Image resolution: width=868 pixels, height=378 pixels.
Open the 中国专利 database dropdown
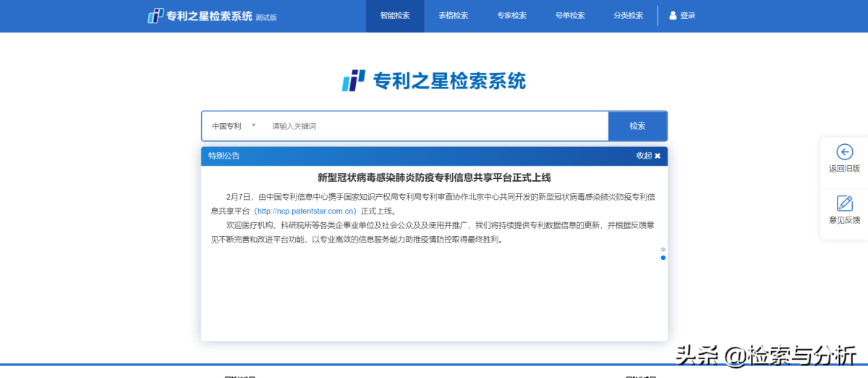coord(234,126)
